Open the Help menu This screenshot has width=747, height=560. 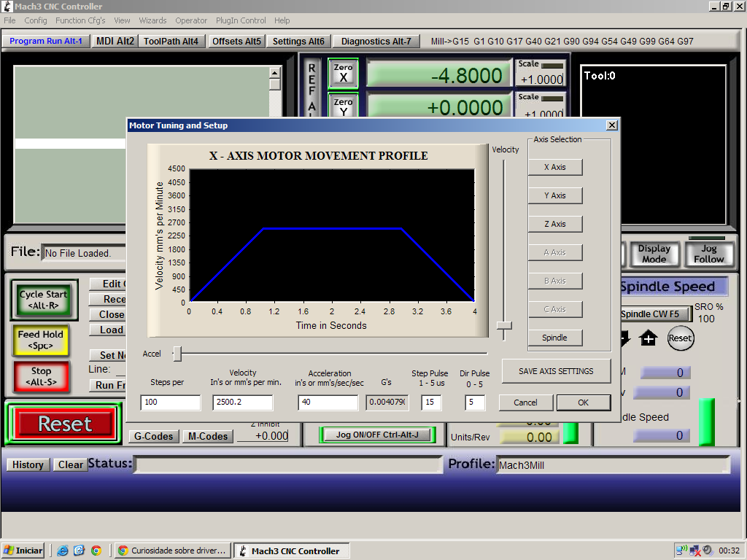coord(282,20)
